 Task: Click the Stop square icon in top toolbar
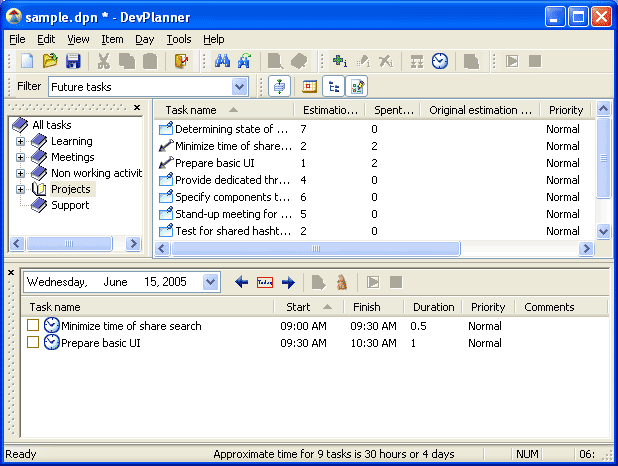535,61
